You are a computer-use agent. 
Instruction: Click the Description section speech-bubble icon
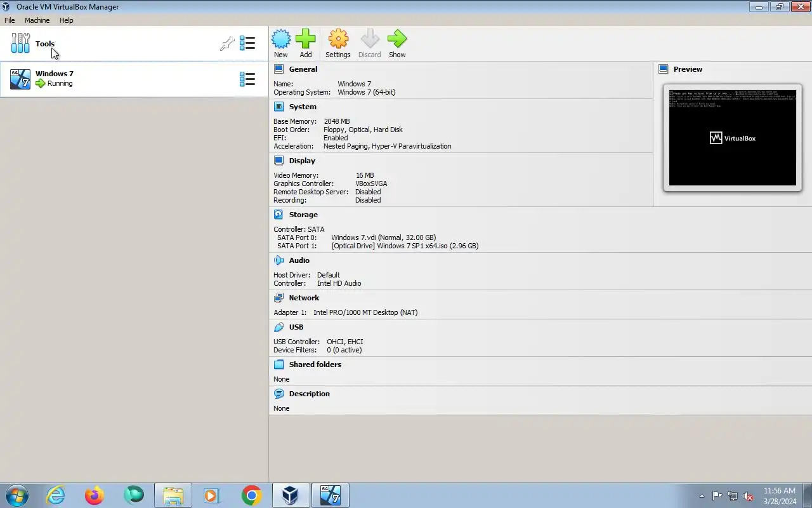(279, 394)
